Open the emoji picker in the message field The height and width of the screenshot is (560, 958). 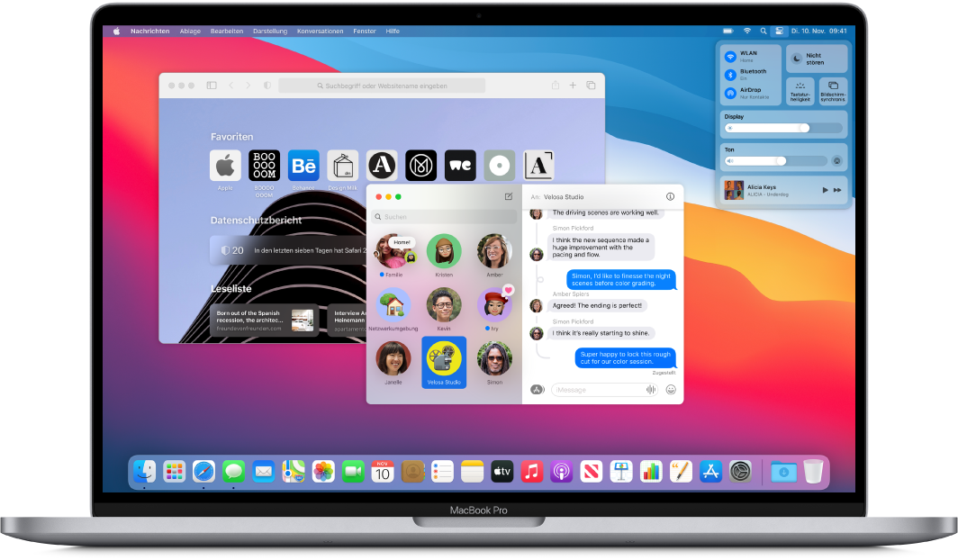[x=671, y=389]
